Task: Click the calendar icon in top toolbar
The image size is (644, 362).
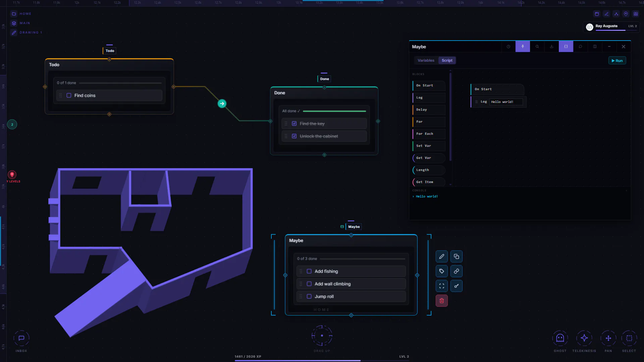Action: [597, 14]
